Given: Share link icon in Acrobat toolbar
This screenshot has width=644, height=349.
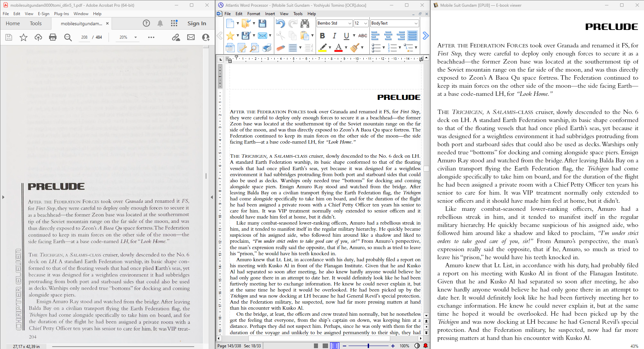Looking at the screenshot, I should 176,37.
